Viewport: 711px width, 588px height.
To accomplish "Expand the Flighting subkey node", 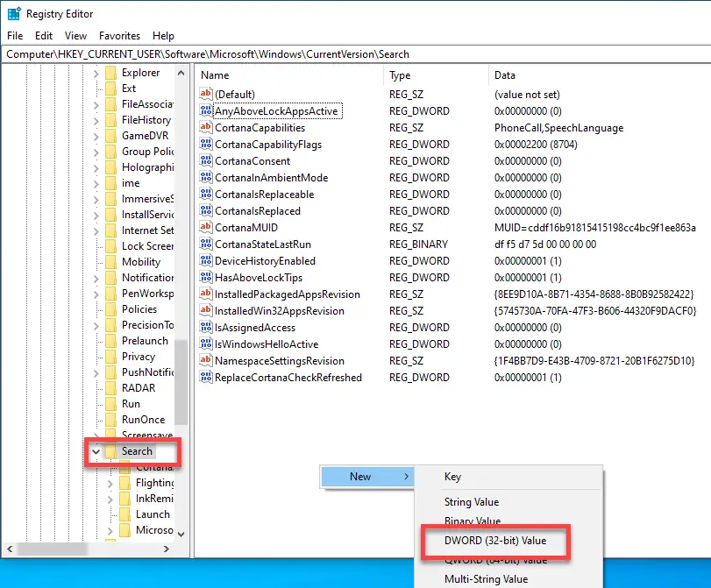I will 110,483.
